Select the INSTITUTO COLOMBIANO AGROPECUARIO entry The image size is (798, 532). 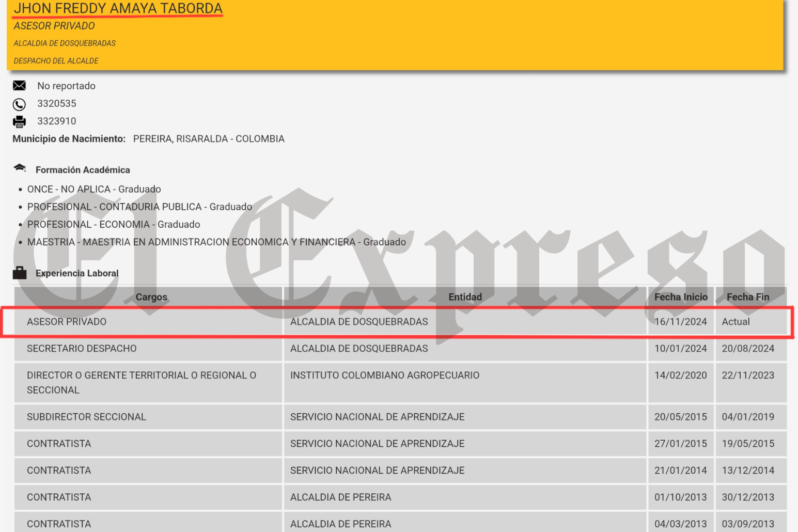click(x=384, y=375)
